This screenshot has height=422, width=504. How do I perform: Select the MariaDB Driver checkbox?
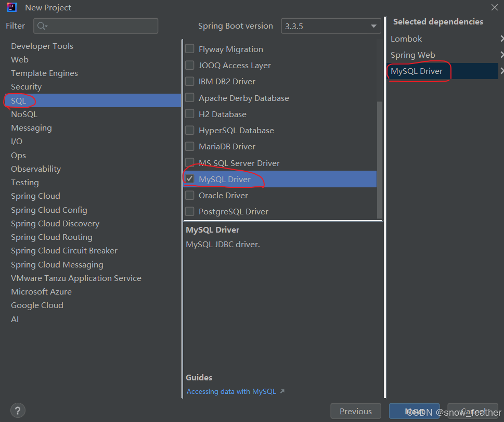[190, 146]
